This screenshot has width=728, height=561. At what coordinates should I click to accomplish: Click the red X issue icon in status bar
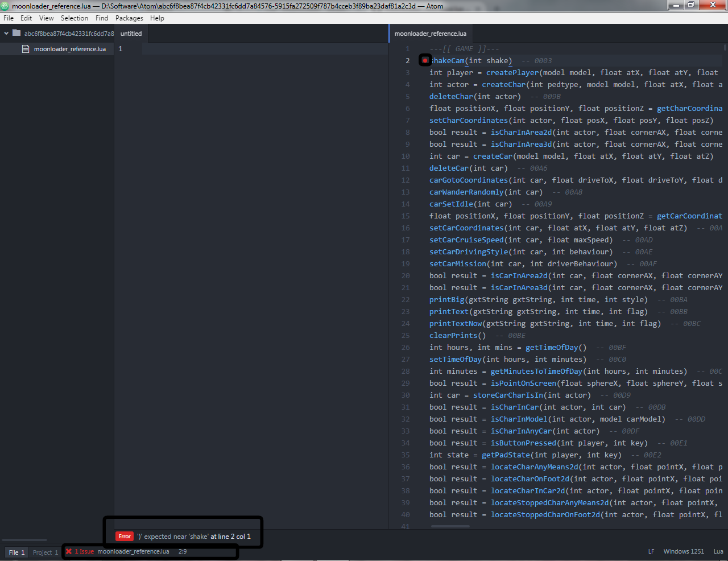pyautogui.click(x=69, y=551)
